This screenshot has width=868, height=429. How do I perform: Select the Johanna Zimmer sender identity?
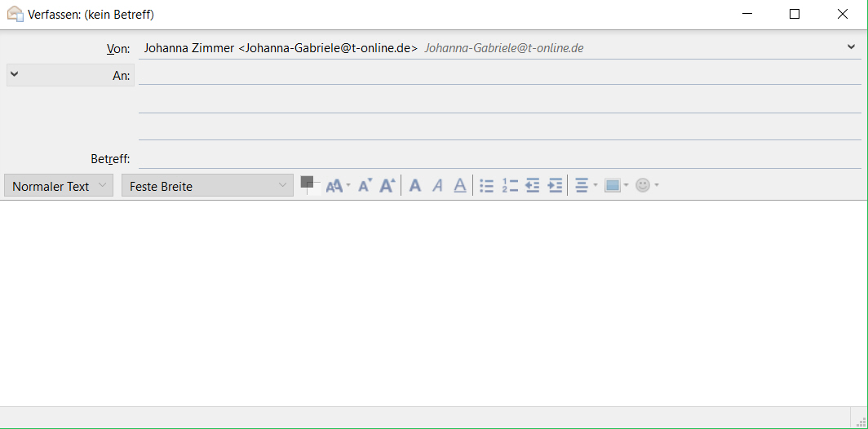pyautogui.click(x=500, y=48)
